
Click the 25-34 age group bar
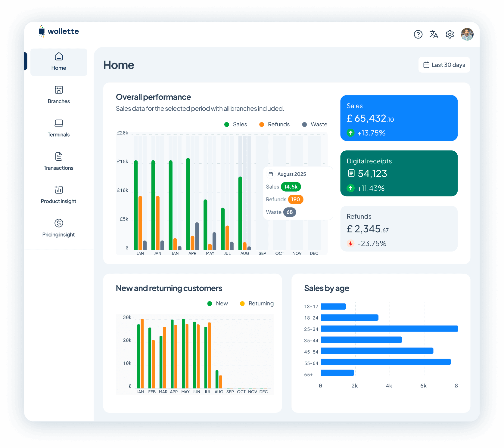coord(389,329)
